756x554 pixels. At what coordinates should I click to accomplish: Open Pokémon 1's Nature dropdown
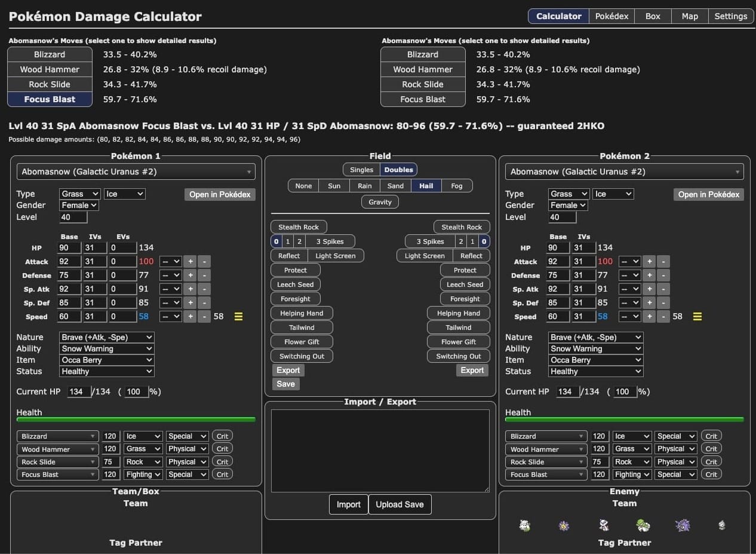click(x=106, y=337)
